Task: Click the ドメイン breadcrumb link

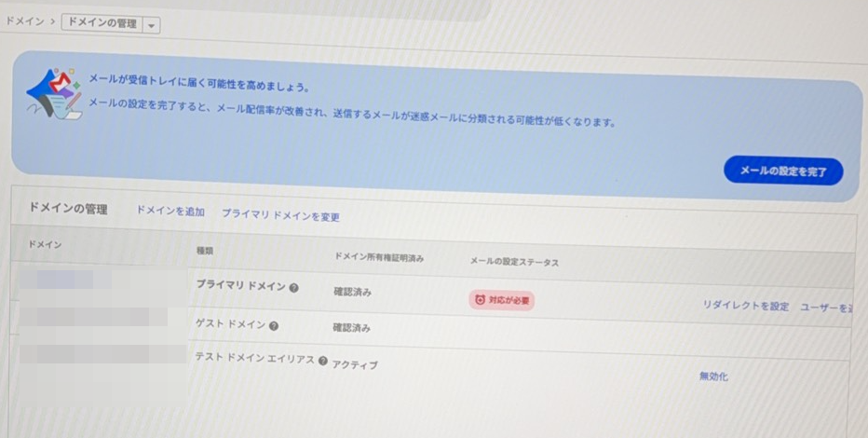Action: [x=25, y=21]
